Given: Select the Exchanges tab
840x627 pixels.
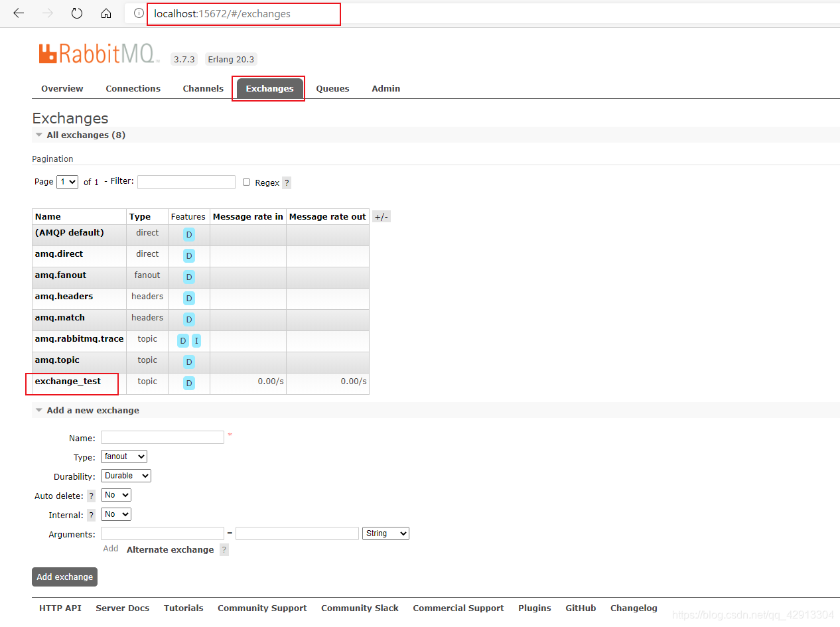Looking at the screenshot, I should (x=269, y=88).
